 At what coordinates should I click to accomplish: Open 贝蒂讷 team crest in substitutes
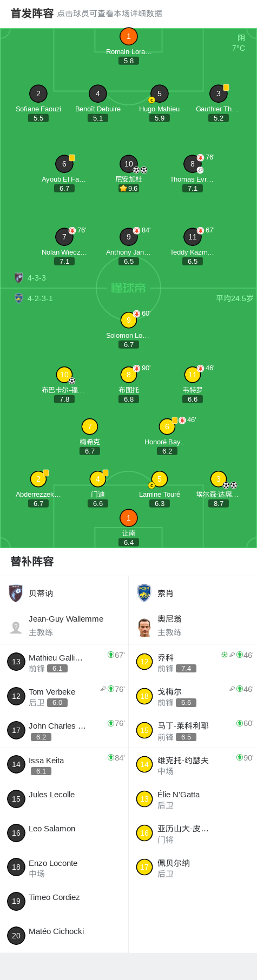coord(16,593)
